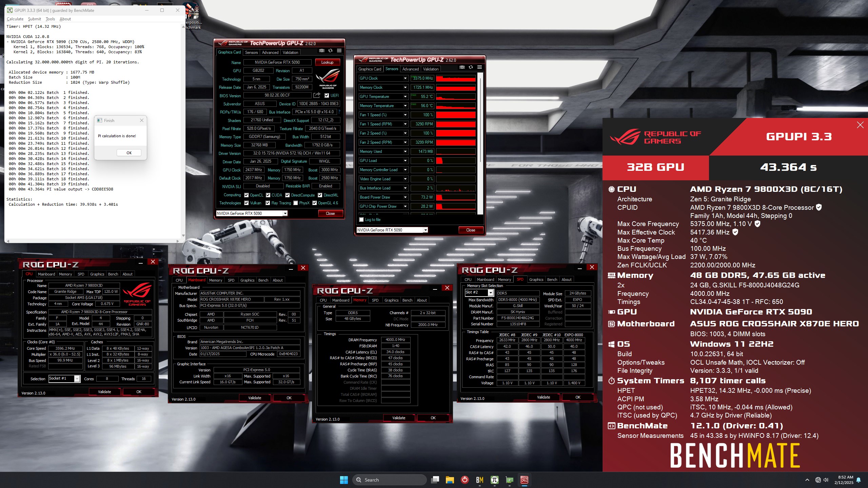Click Validate in CPU-Z Mainboard window
The image size is (868, 488).
click(255, 398)
